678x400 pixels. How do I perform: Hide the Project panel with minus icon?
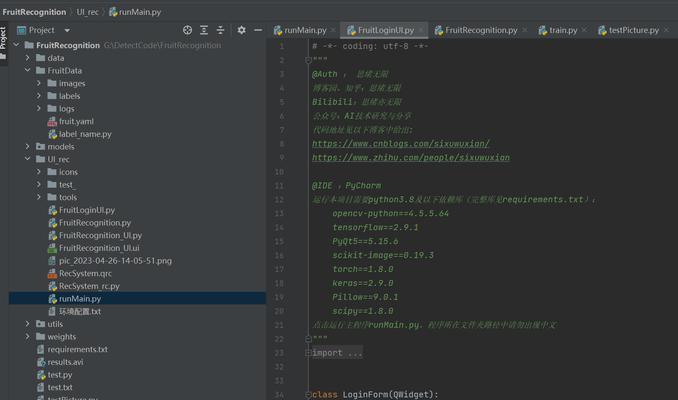tap(258, 30)
